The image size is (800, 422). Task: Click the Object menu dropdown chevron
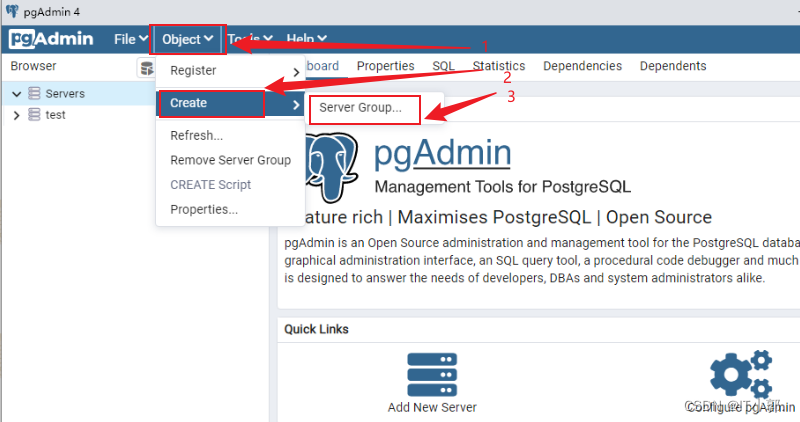coord(208,39)
